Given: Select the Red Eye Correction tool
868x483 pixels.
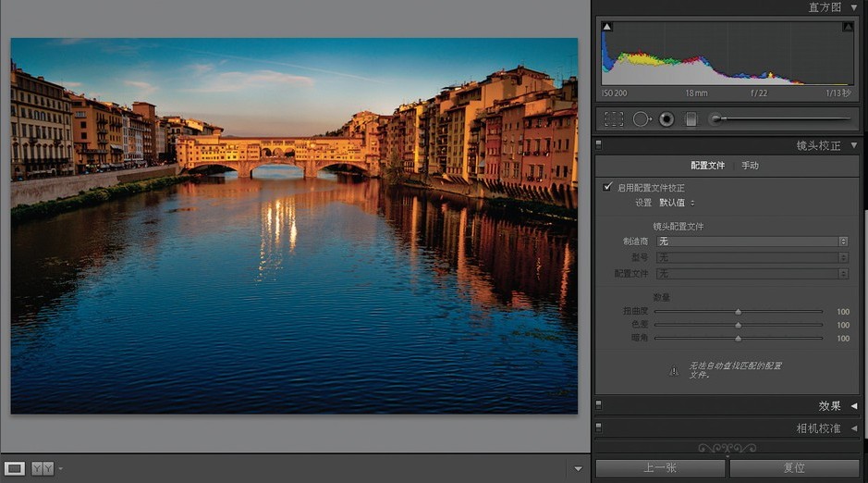Looking at the screenshot, I should click(x=666, y=119).
